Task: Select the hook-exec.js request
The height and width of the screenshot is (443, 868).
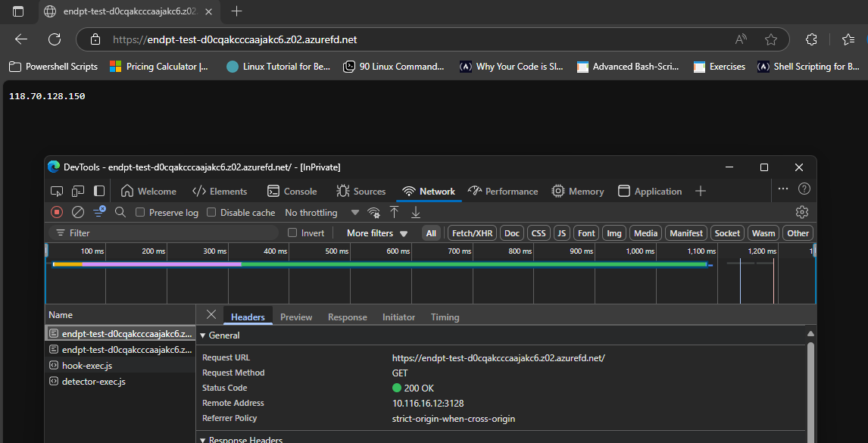Action: click(120, 366)
